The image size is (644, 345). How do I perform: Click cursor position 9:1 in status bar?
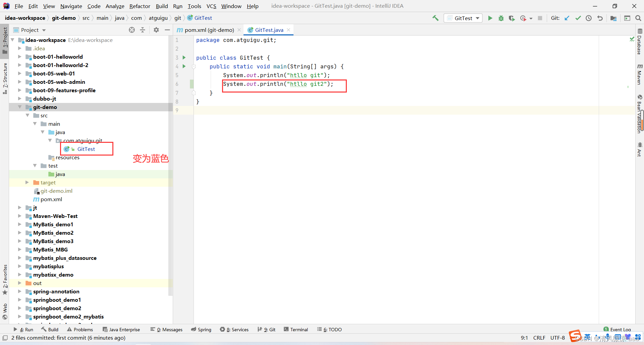pyautogui.click(x=524, y=338)
